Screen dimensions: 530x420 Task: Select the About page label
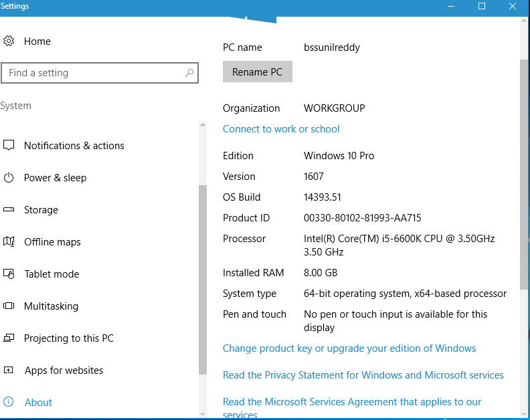(x=38, y=403)
